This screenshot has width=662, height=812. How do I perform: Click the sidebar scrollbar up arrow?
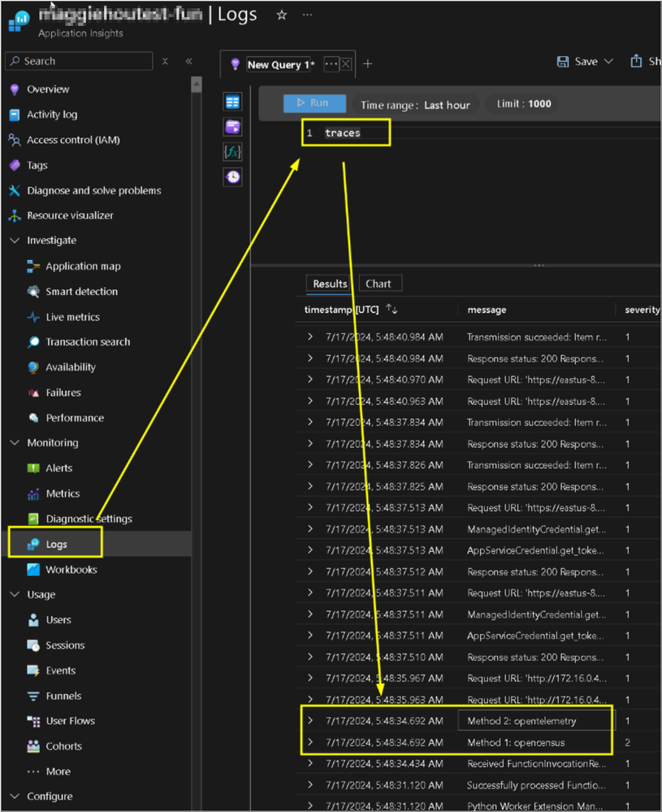pyautogui.click(x=197, y=85)
